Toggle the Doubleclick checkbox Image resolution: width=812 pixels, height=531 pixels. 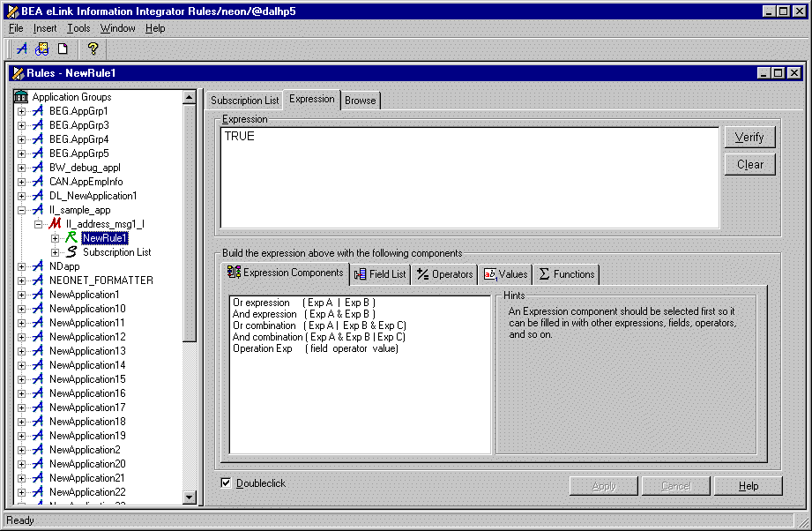click(x=226, y=482)
